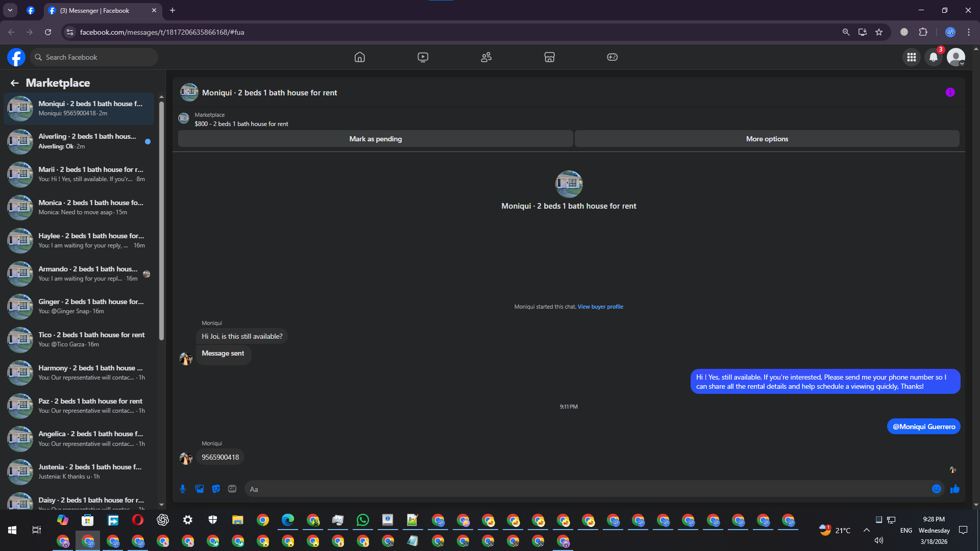Image resolution: width=980 pixels, height=551 pixels.
Task: Go to Facebook Home tab
Action: (x=359, y=57)
